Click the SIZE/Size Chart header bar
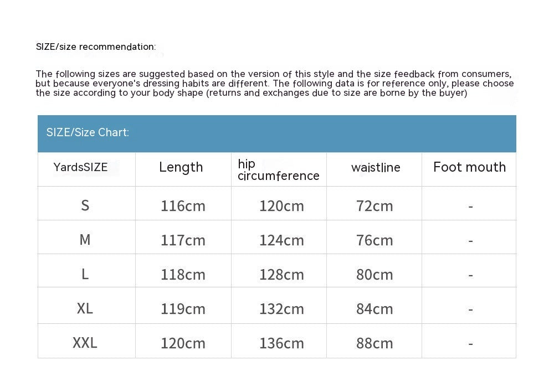The width and height of the screenshot is (554, 392). [276, 133]
